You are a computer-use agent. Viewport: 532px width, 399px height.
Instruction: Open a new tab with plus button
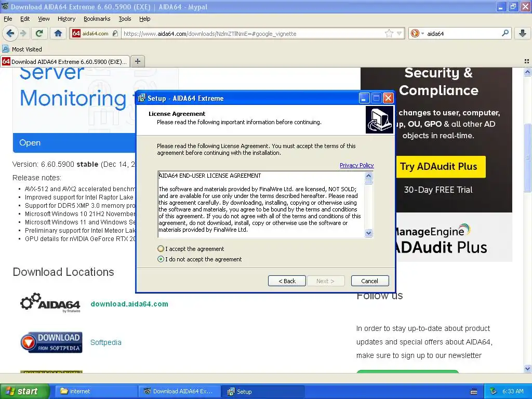point(137,61)
